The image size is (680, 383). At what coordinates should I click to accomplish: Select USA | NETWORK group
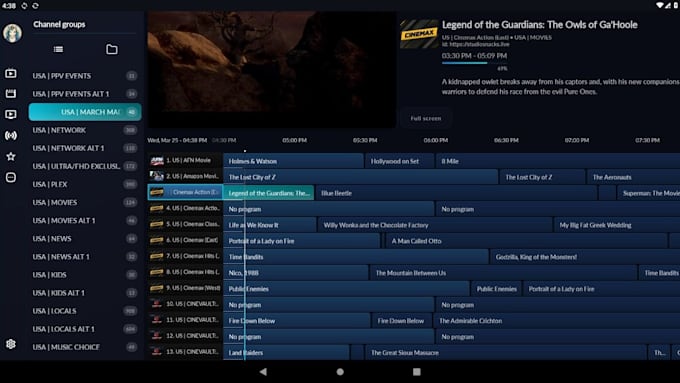(x=85, y=130)
